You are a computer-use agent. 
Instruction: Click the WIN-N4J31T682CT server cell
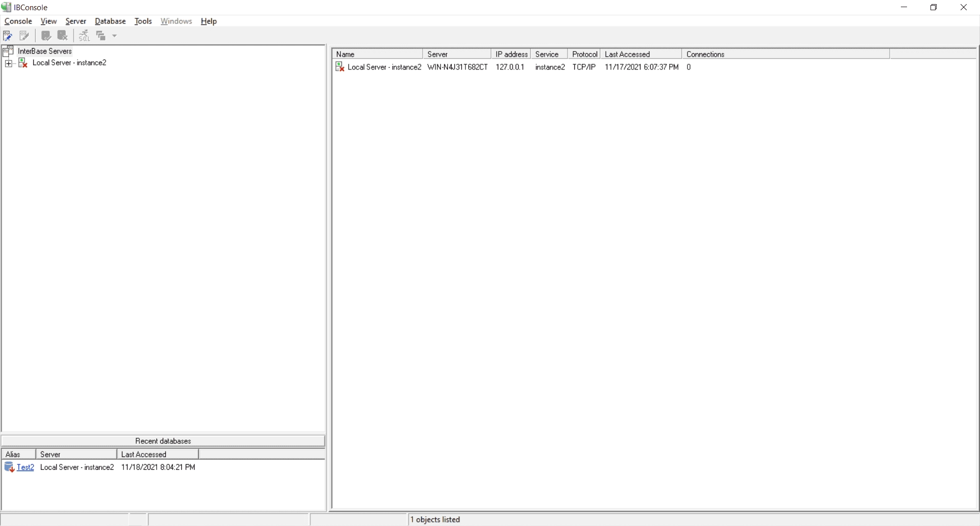[457, 67]
